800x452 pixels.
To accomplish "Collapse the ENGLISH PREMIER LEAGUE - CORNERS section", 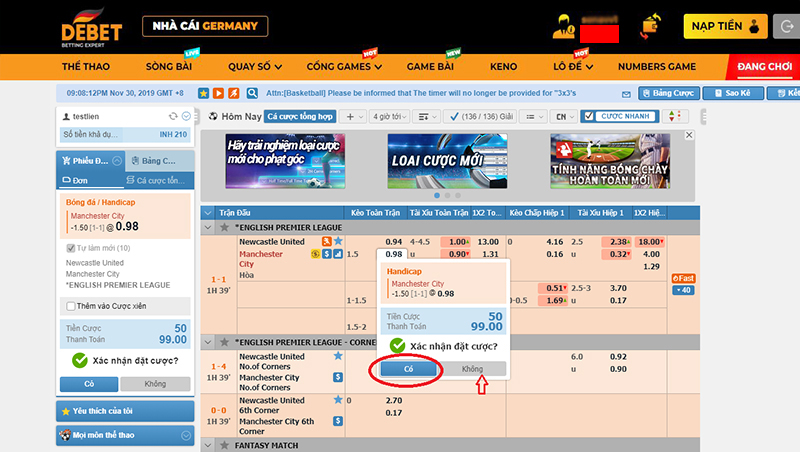I will [208, 342].
